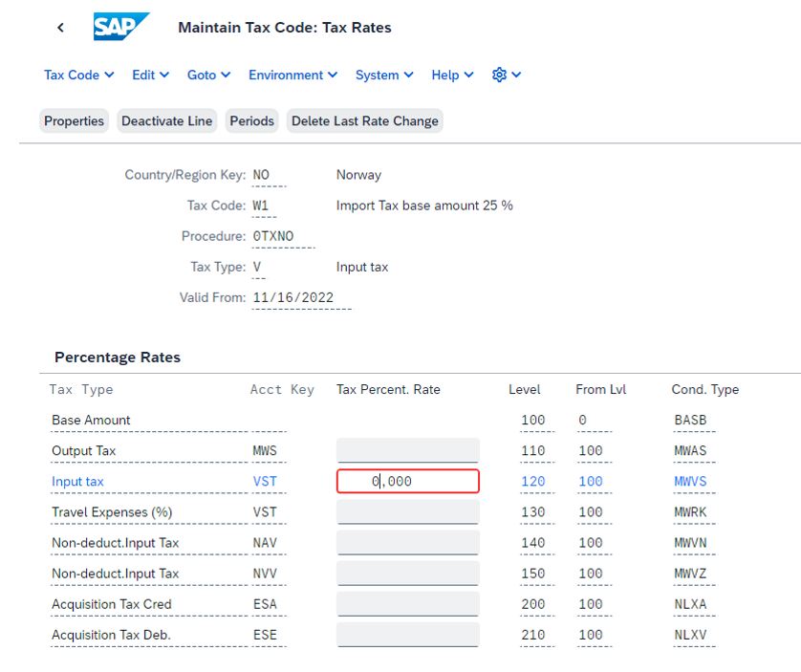Click the NLXV condition type

690,635
